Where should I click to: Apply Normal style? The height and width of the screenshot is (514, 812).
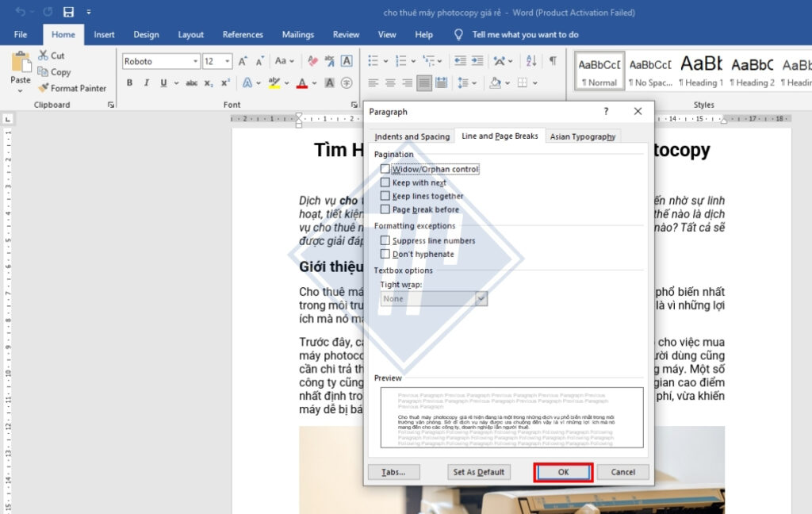click(x=599, y=71)
